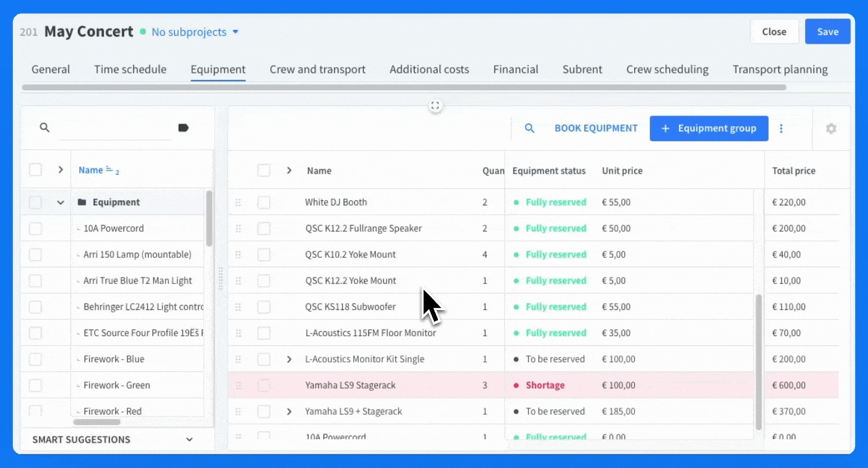Viewport: 868px width, 468px height.
Task: Open the column settings gear icon
Action: [x=831, y=128]
